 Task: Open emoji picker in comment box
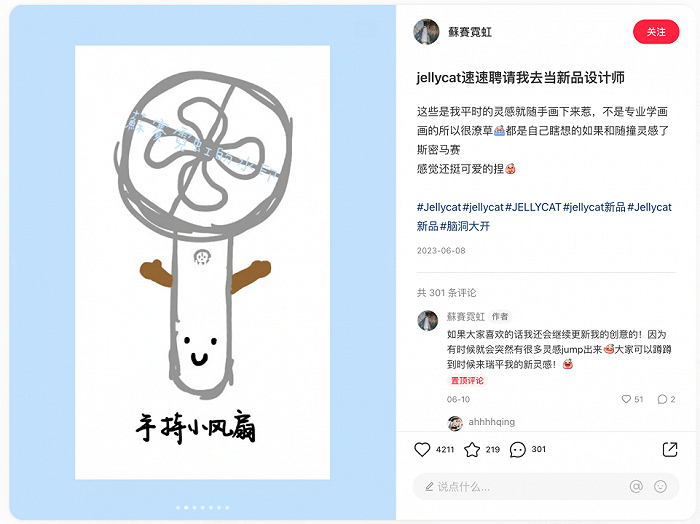point(660,487)
